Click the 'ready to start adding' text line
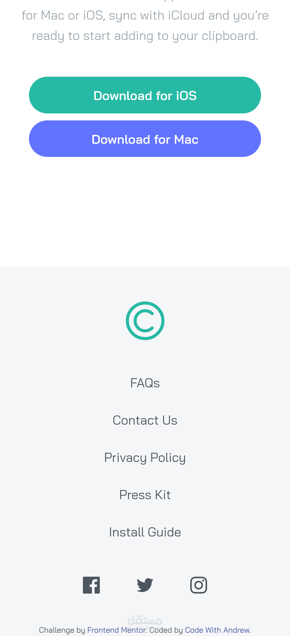The width and height of the screenshot is (290, 644). click(x=145, y=36)
